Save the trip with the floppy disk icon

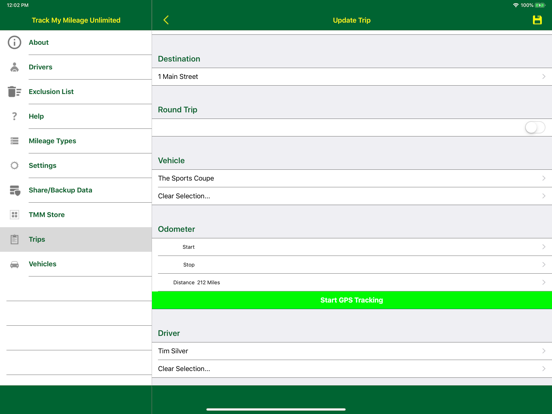(x=537, y=20)
